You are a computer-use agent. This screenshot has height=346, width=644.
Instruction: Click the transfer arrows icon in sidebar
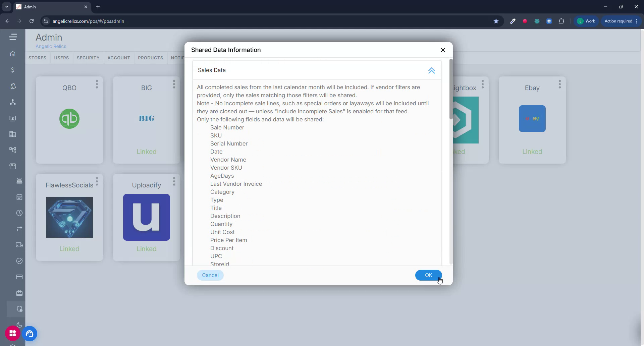tap(19, 229)
